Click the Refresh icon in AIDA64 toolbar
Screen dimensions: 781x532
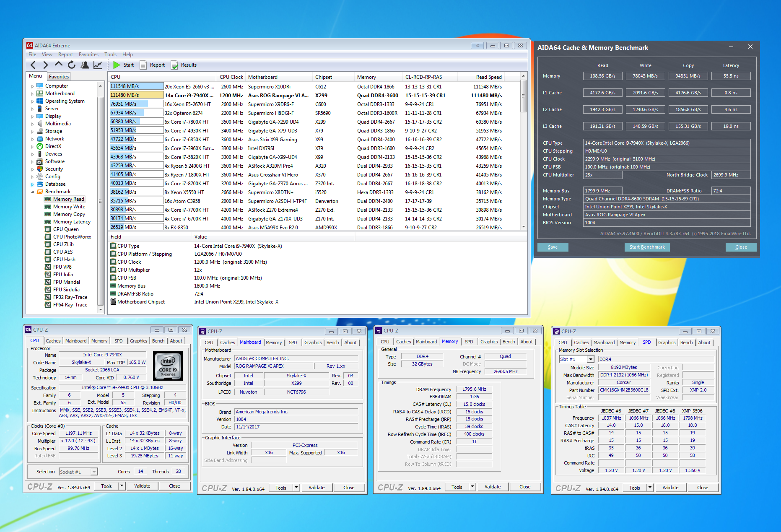click(x=72, y=65)
